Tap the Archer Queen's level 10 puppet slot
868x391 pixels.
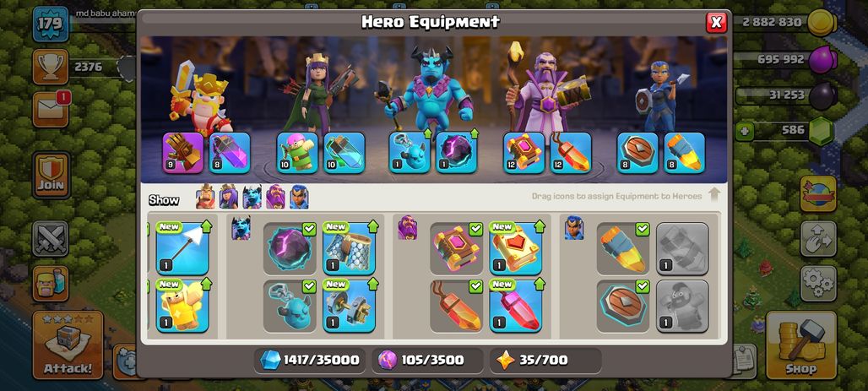(297, 153)
